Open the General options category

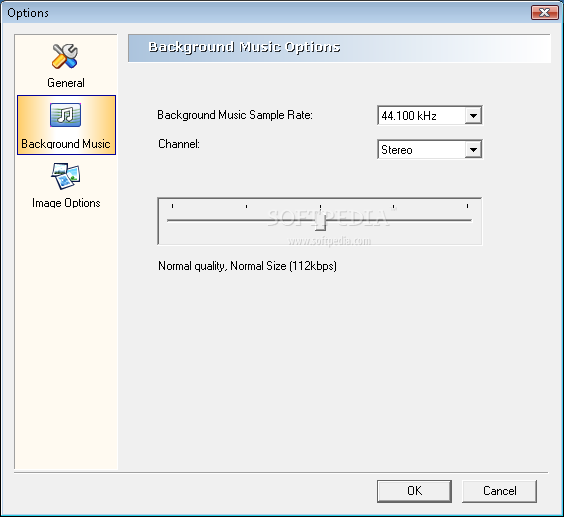click(x=66, y=66)
